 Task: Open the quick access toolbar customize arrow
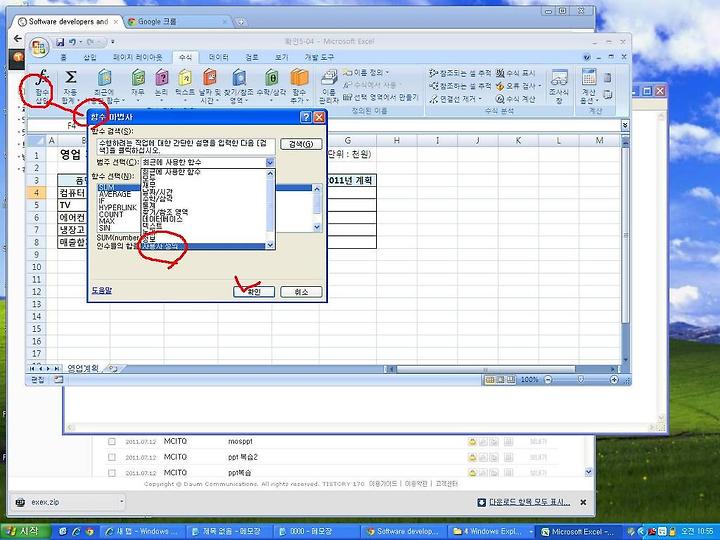[x=113, y=42]
